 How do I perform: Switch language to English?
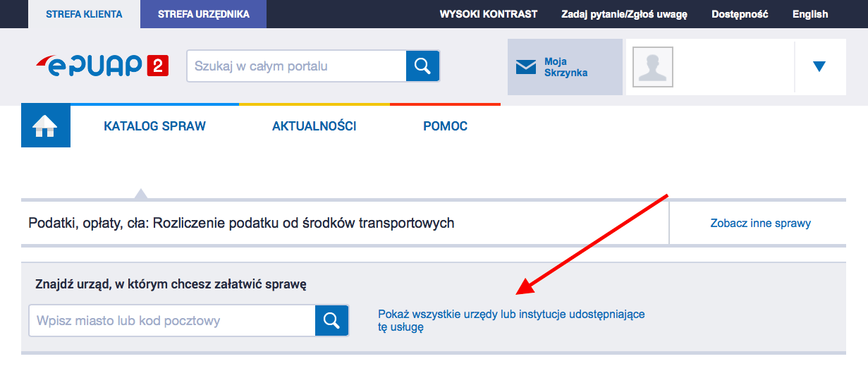coord(810,14)
